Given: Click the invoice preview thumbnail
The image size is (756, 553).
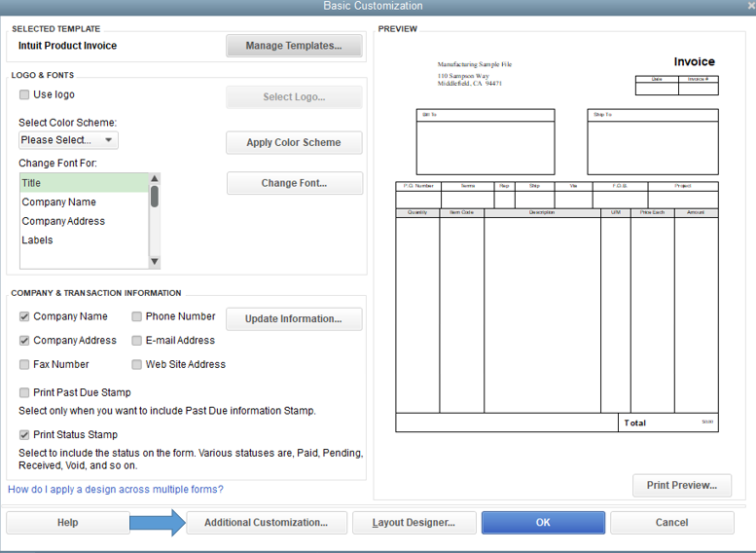Looking at the screenshot, I should point(557,246).
